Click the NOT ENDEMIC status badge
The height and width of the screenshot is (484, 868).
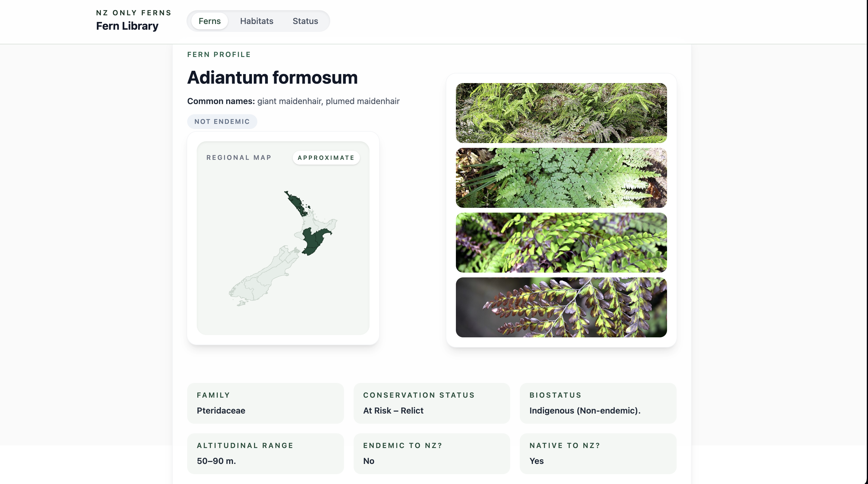(222, 121)
